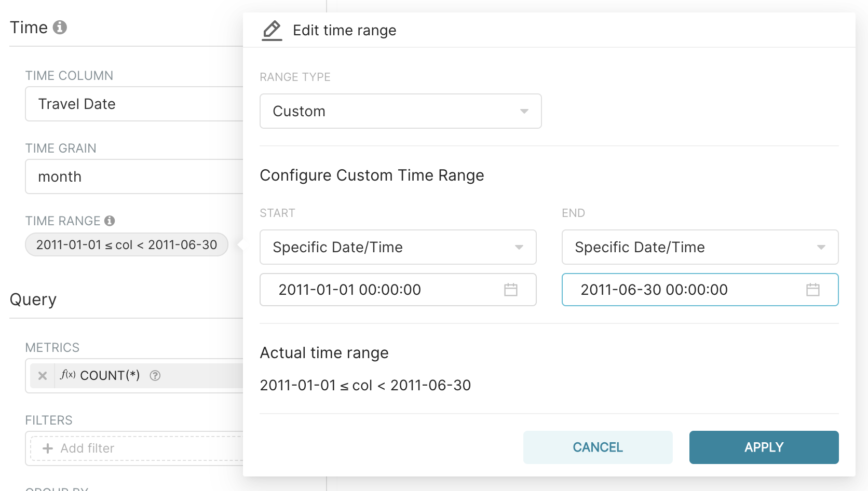Viewport: 868px width, 491px height.
Task: Click the Time Range info icon
Action: [110, 221]
